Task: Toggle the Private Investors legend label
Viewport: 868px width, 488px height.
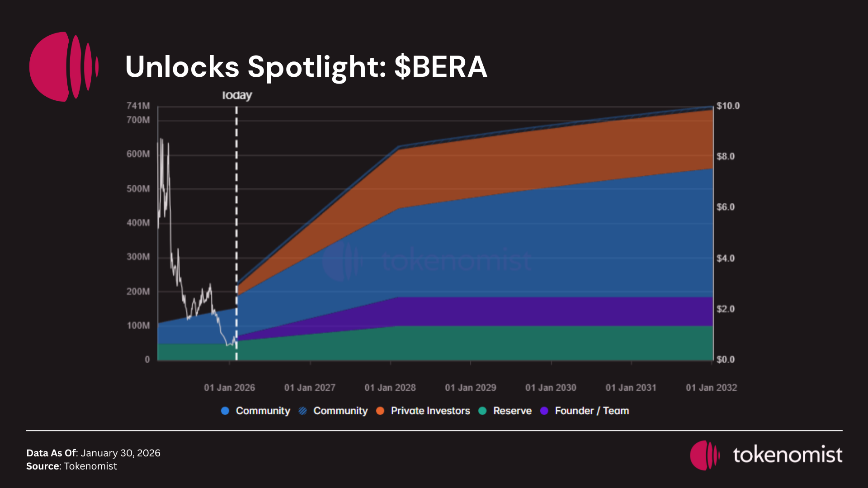Action: (x=430, y=411)
